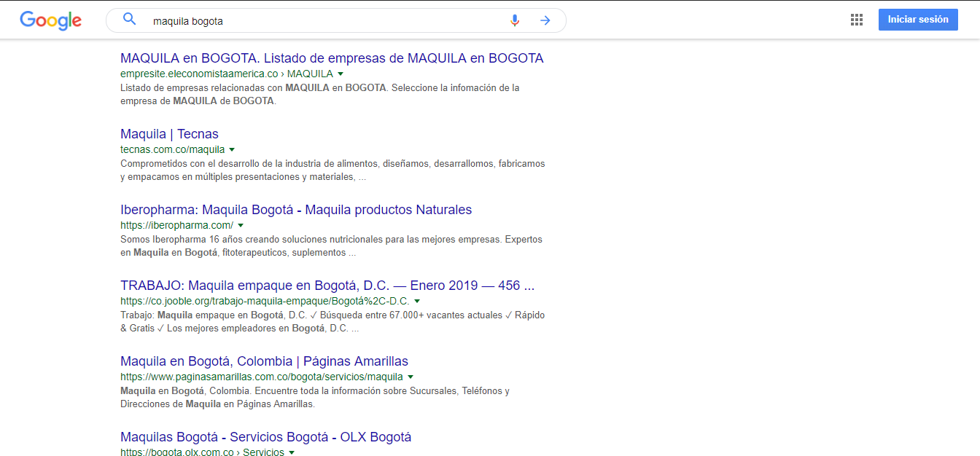This screenshot has width=980, height=456.
Task: Open the Google apps grid
Action: point(857,20)
